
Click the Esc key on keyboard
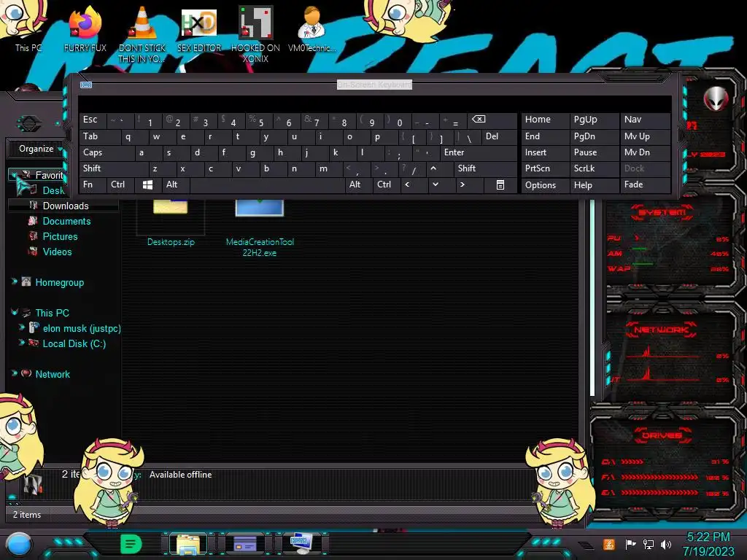tap(93, 120)
